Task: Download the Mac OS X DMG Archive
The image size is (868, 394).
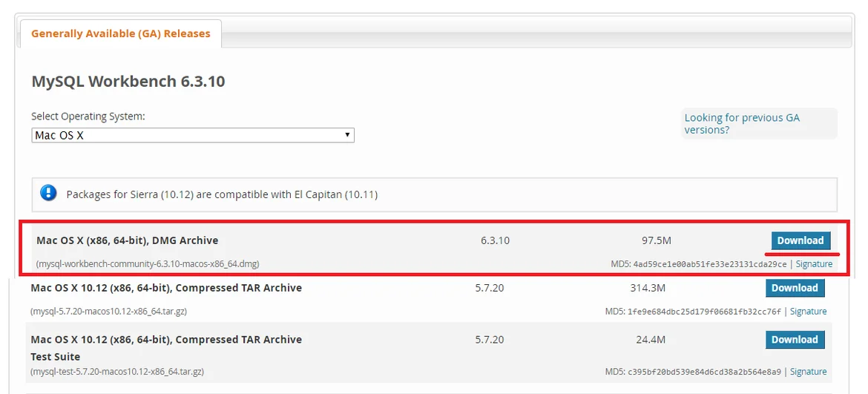Action: point(800,240)
